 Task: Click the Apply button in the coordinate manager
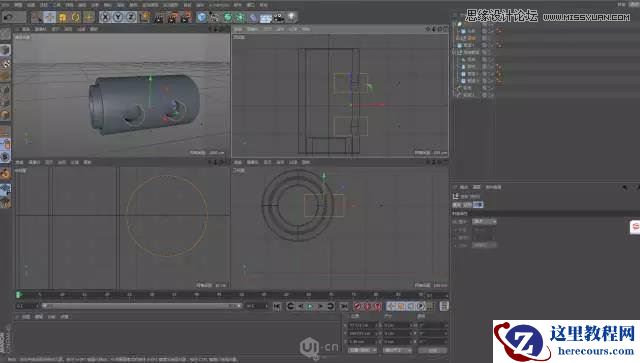pos(433,350)
